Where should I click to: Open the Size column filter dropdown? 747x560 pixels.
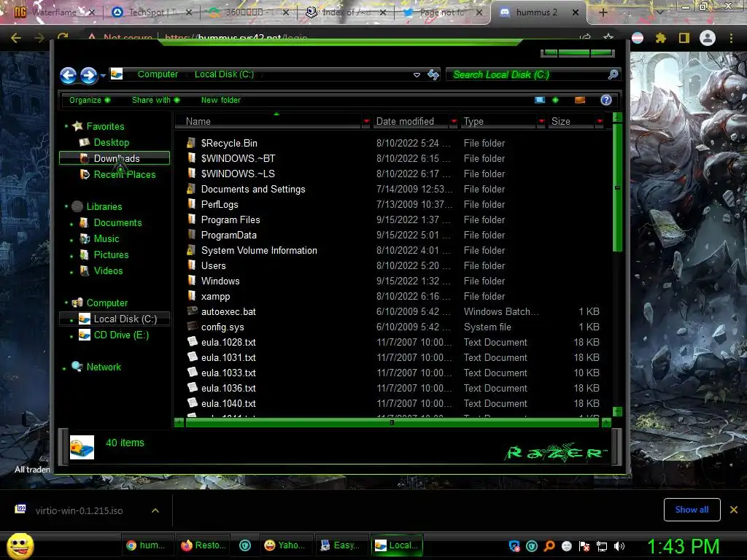tap(600, 122)
